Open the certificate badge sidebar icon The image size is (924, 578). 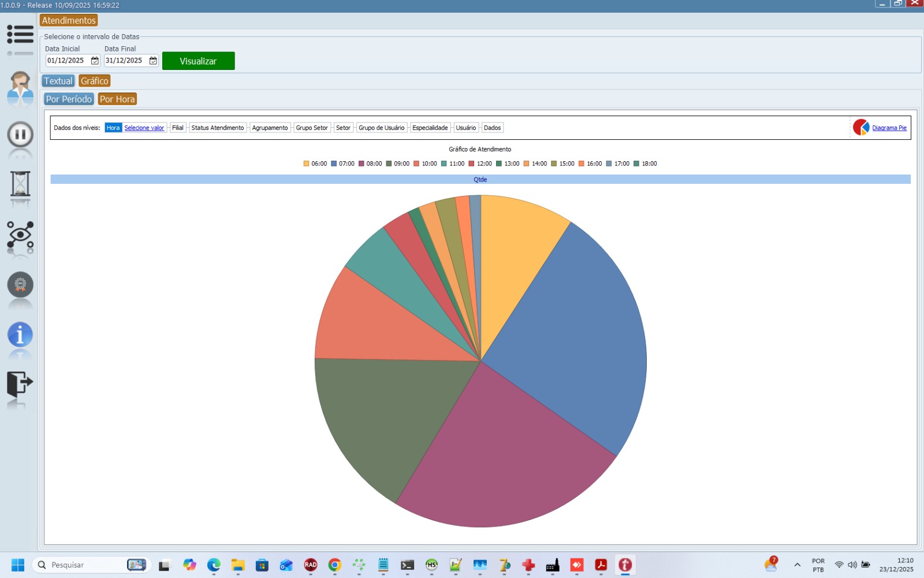20,284
